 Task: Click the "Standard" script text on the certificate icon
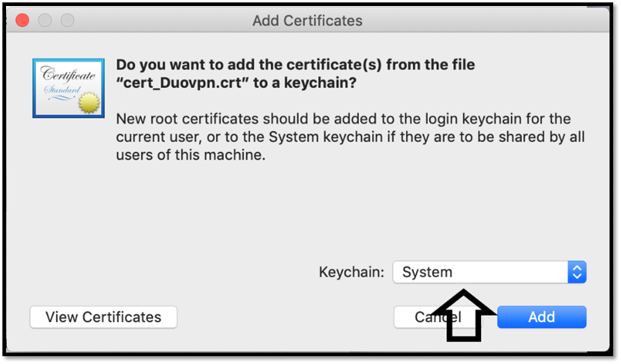(62, 90)
